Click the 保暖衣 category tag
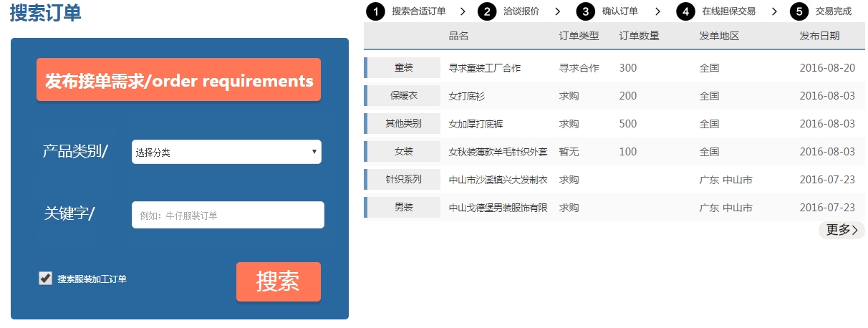The width and height of the screenshot is (868, 328). 403,95
